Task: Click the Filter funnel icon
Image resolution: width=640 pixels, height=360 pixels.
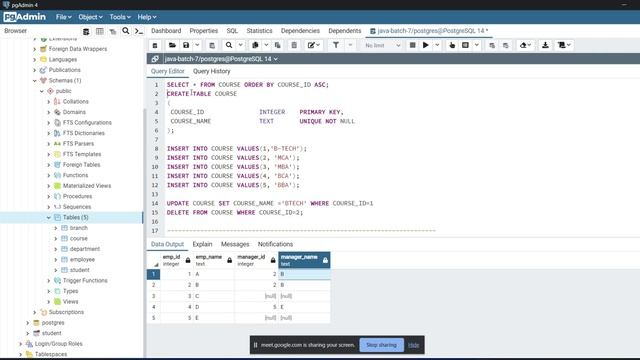Action: click(x=336, y=45)
